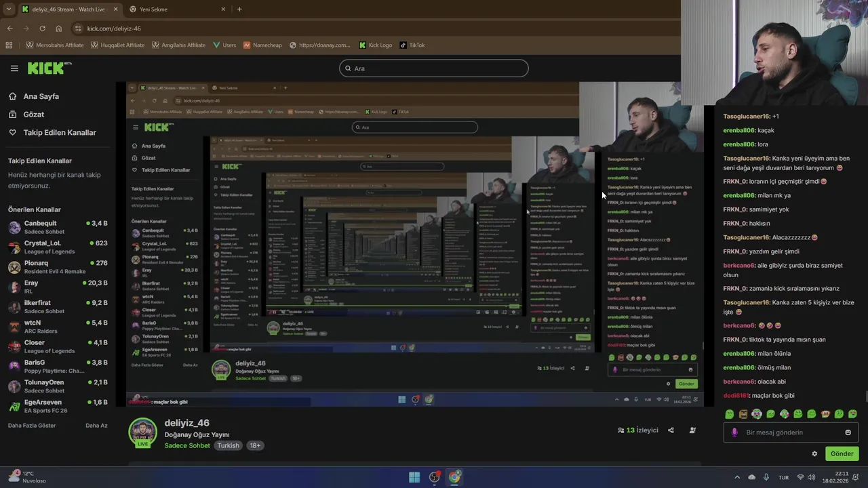Open the OneDrive cloud tray icon

pos(751,477)
